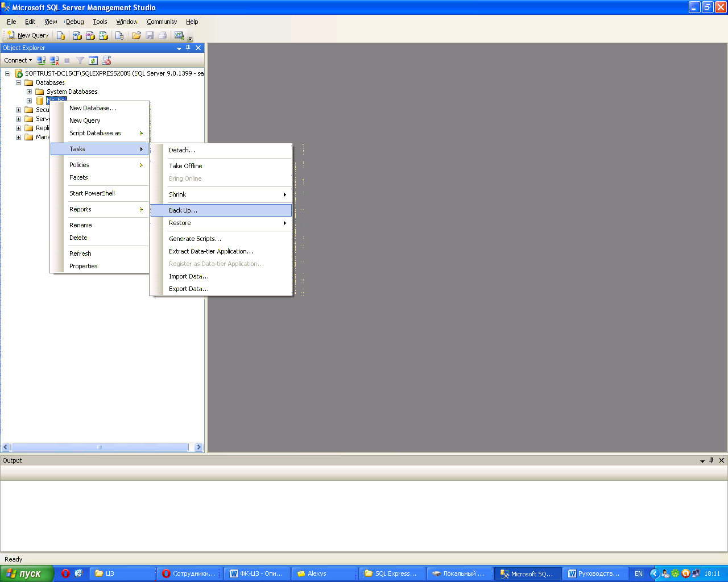The image size is (728, 582).
Task: Choose Generate Scripts... option
Action: tap(221, 239)
